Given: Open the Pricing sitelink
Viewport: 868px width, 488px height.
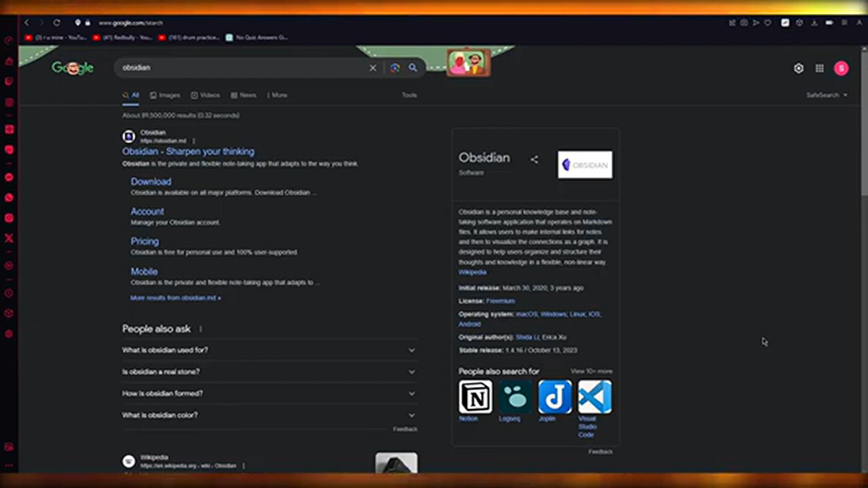Looking at the screenshot, I should pos(145,241).
